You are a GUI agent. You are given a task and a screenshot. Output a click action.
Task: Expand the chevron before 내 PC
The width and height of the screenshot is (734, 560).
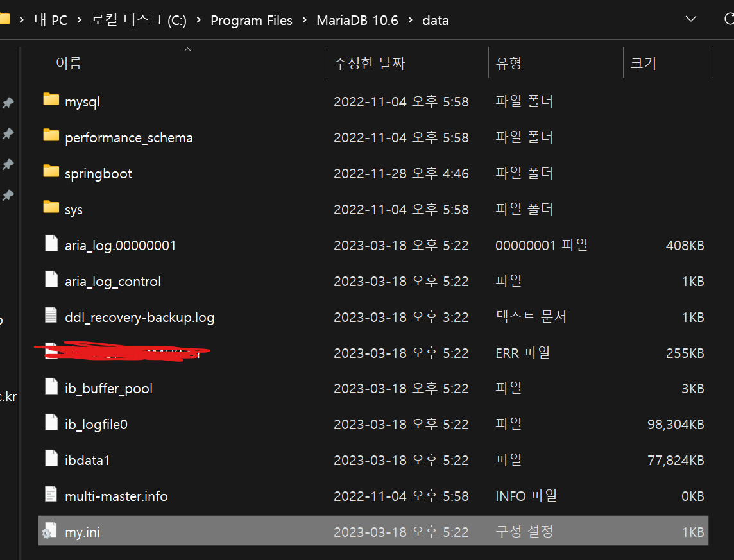click(x=22, y=20)
